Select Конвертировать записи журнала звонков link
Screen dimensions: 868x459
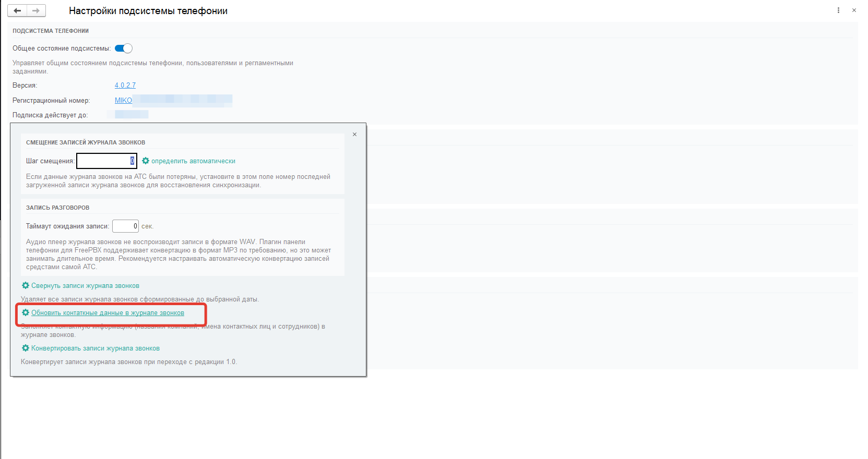click(x=96, y=348)
